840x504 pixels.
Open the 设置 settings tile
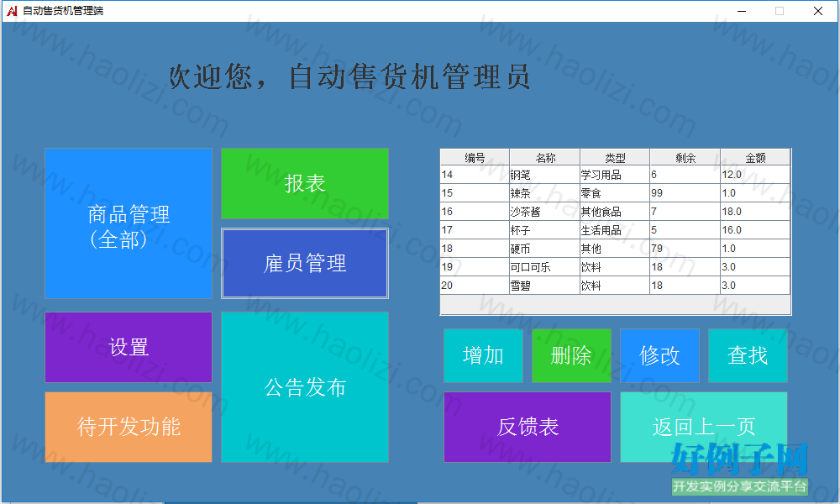point(129,347)
